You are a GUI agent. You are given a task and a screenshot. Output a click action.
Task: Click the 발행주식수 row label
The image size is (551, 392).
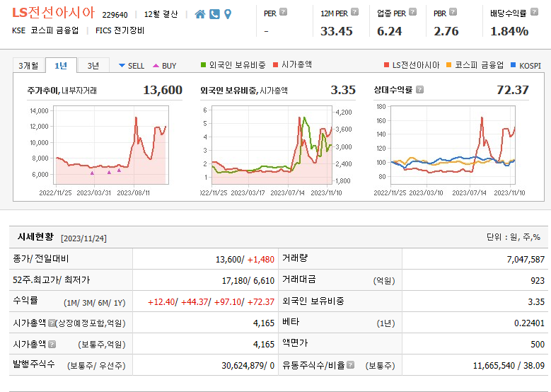pos(34,364)
